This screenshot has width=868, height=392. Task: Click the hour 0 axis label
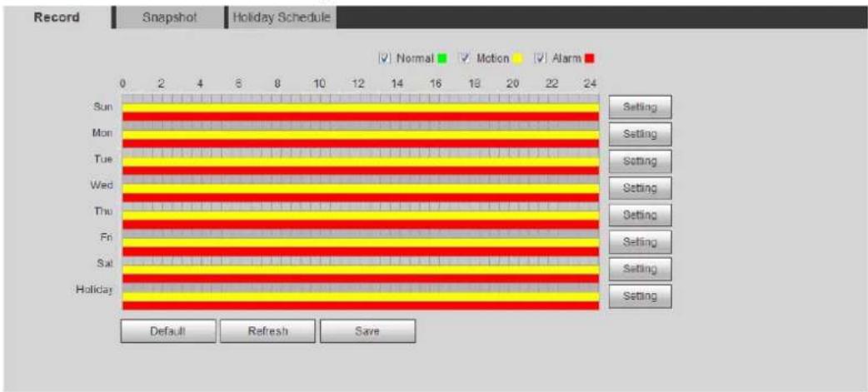(123, 84)
